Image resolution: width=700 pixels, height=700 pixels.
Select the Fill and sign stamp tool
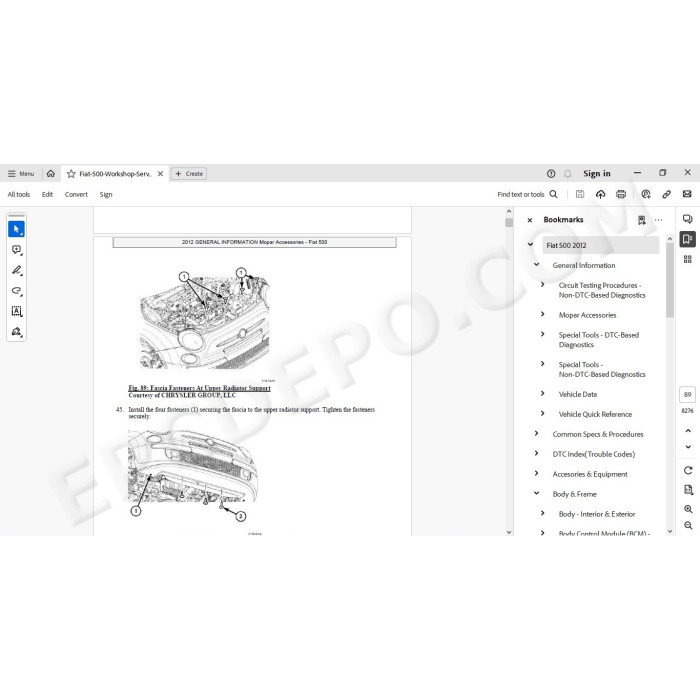coord(17,331)
